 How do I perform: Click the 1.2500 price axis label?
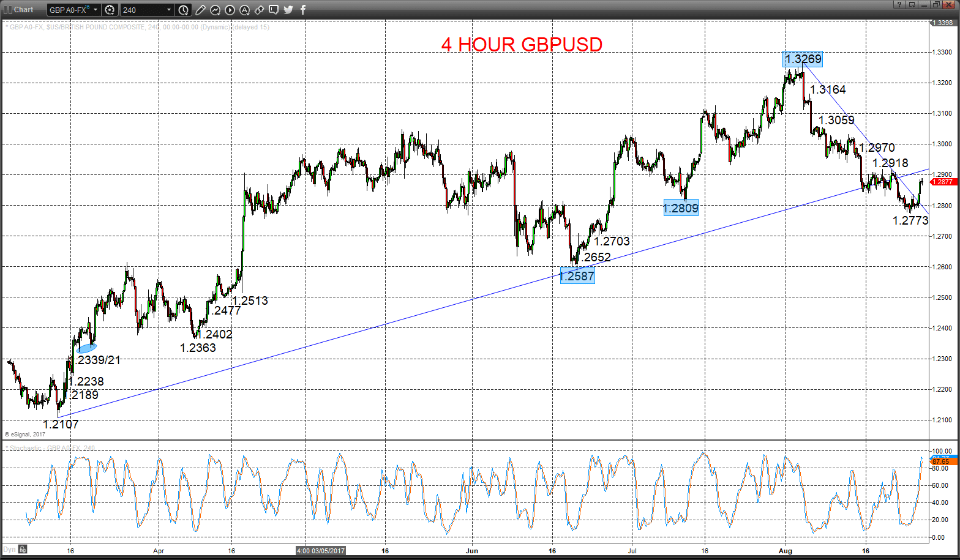942,297
